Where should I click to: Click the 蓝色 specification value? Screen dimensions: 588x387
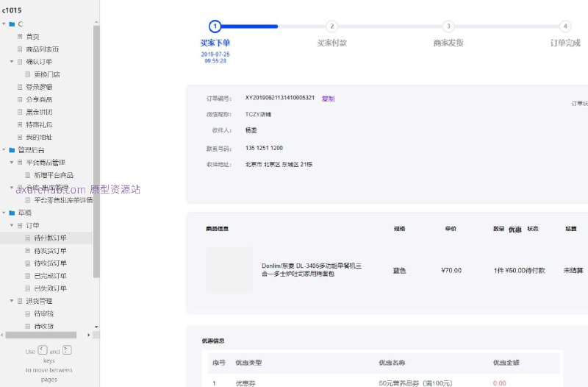[x=399, y=270]
